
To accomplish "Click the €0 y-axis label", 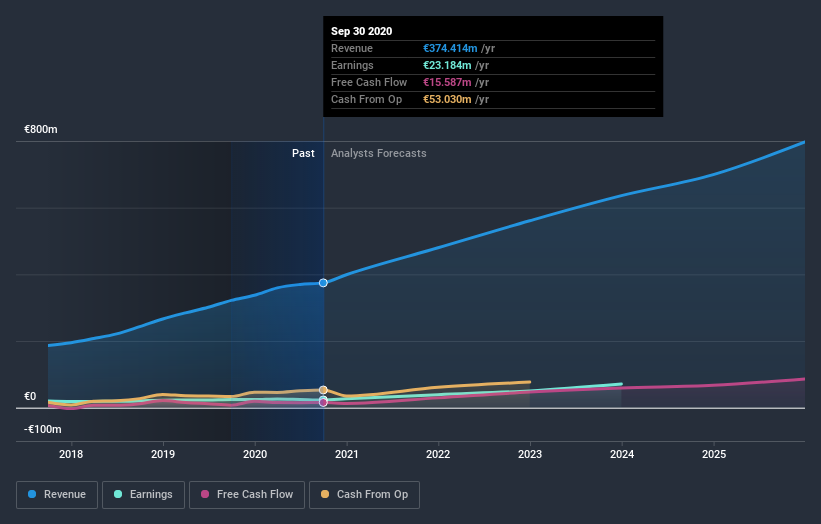I will pos(30,396).
